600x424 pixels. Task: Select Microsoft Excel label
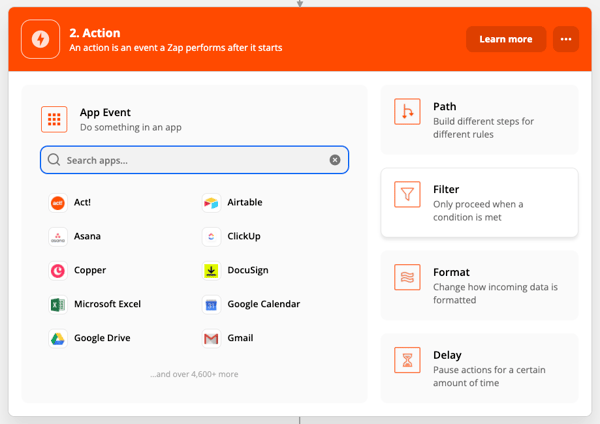point(108,304)
